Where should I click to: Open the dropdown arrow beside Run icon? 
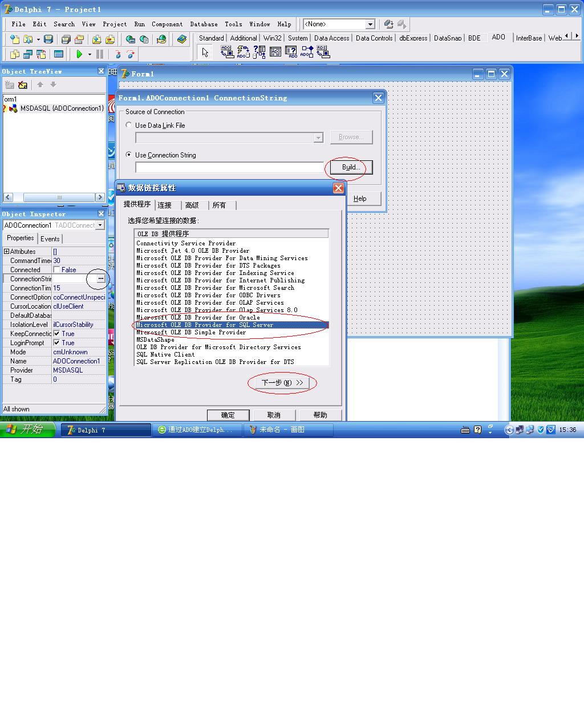pos(90,54)
